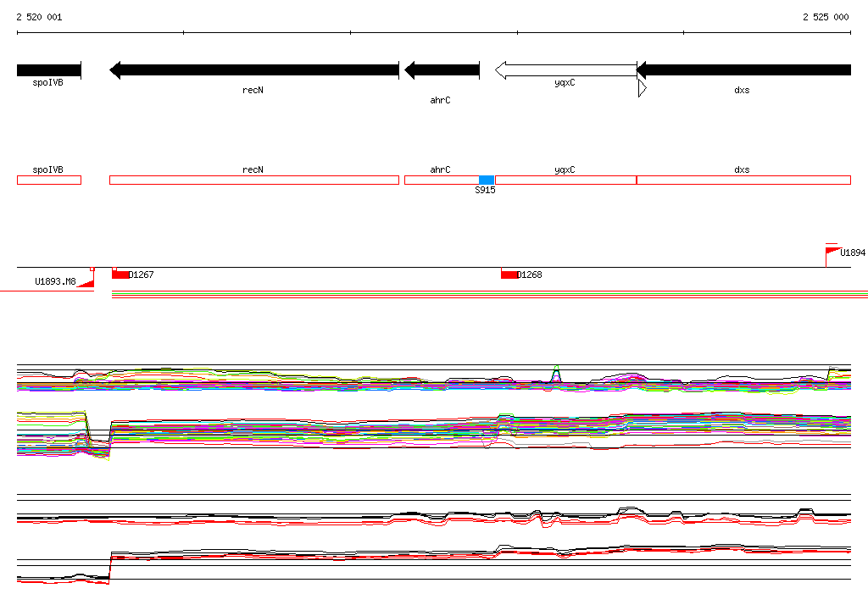Click the red ahrC segment box
Screen dimensions: 868x605
[442, 180]
